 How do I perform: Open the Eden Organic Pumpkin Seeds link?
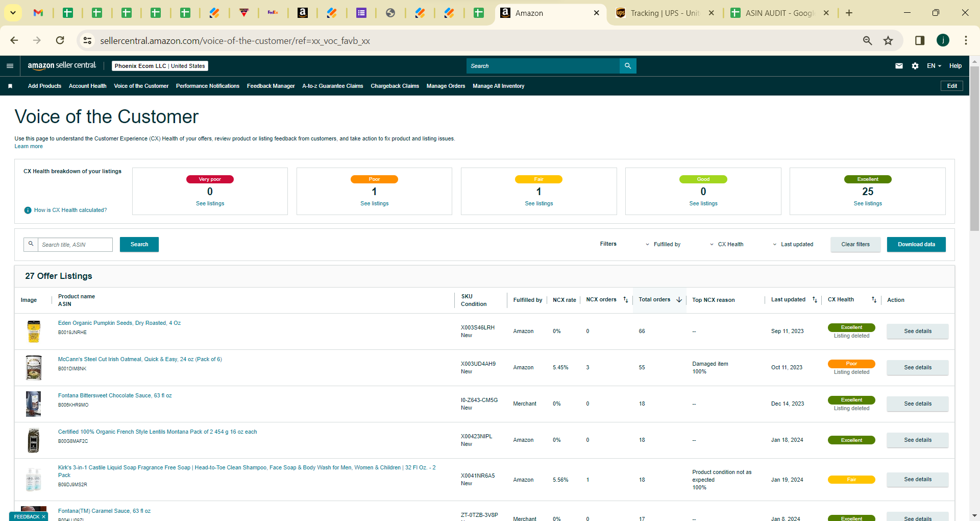pyautogui.click(x=119, y=323)
